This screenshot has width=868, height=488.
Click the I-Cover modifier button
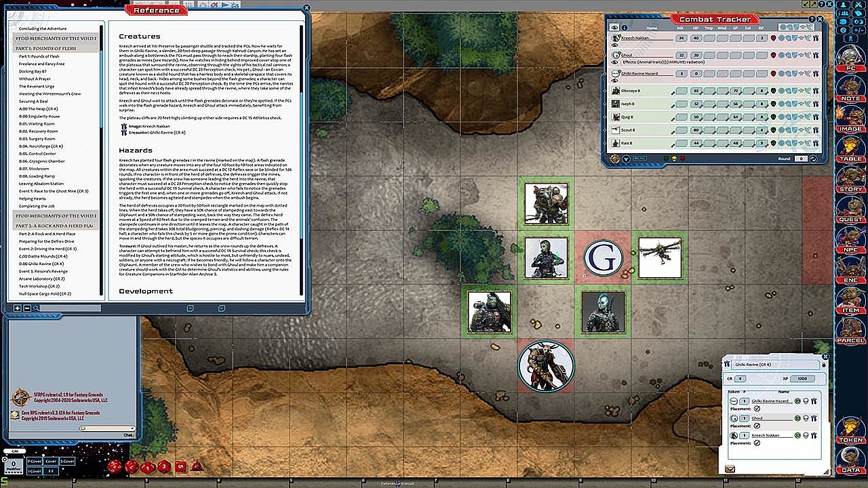[34, 470]
